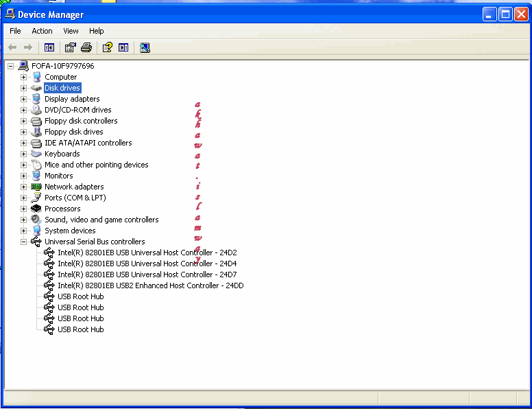Select the FOFA-10F9797696 computer name
Screen dimensions: 532x409
63,66
